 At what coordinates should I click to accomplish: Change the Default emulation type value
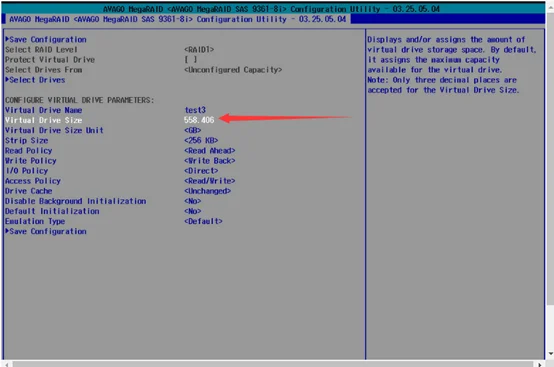[203, 221]
